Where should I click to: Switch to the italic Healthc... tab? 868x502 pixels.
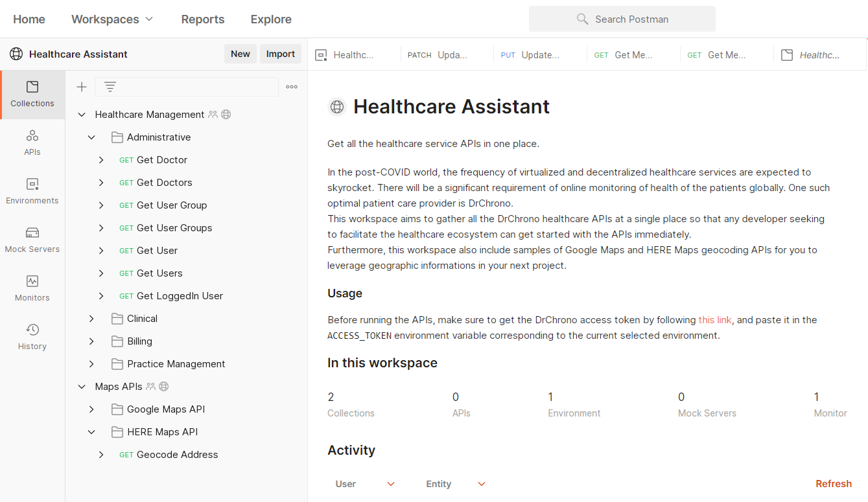[x=819, y=55]
